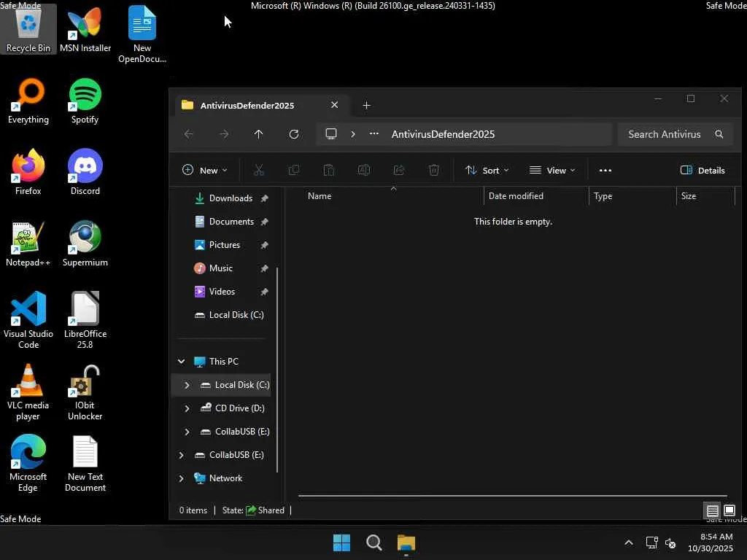Go up one folder level
The image size is (747, 560).
258,134
